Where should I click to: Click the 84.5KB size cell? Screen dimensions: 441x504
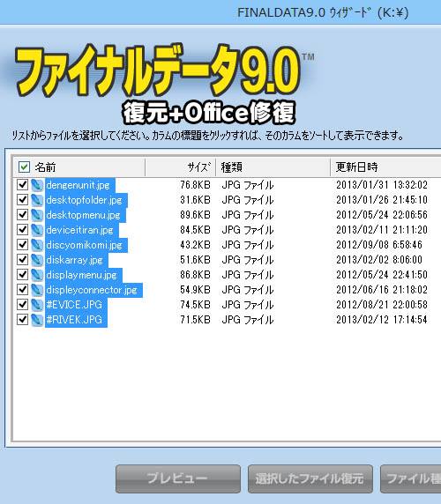point(195,230)
